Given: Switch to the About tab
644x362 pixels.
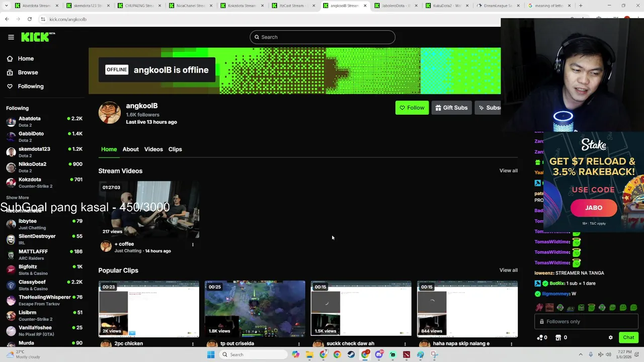Looking at the screenshot, I should click(x=130, y=149).
